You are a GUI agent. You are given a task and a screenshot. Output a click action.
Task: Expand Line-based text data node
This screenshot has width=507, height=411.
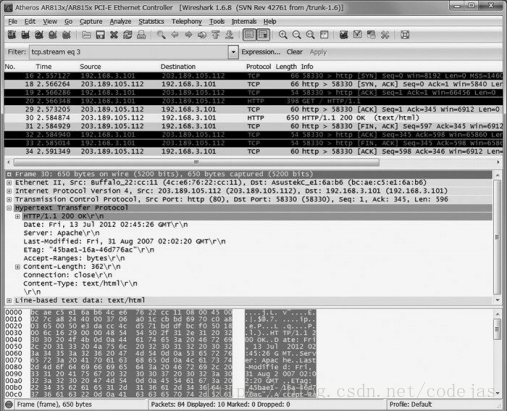tap(9, 300)
